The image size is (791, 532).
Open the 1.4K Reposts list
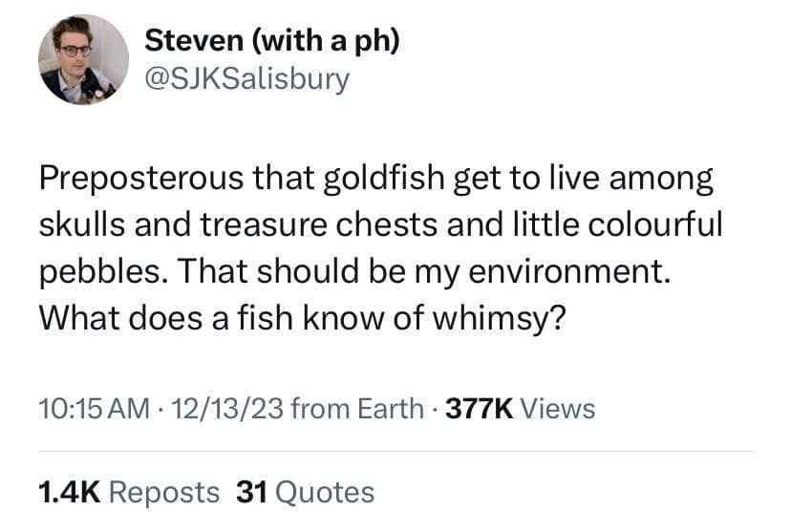128,492
